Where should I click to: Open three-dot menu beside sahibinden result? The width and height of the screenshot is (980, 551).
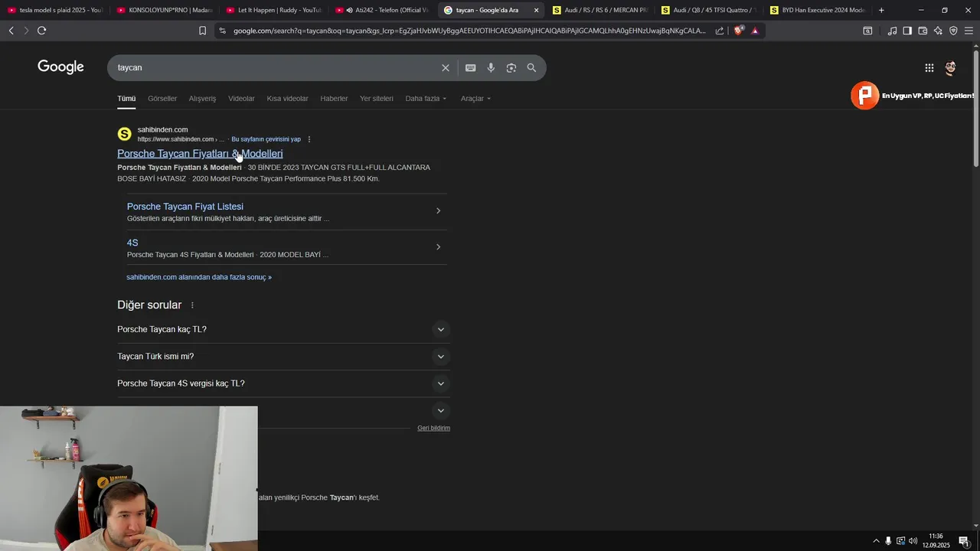[x=309, y=139]
